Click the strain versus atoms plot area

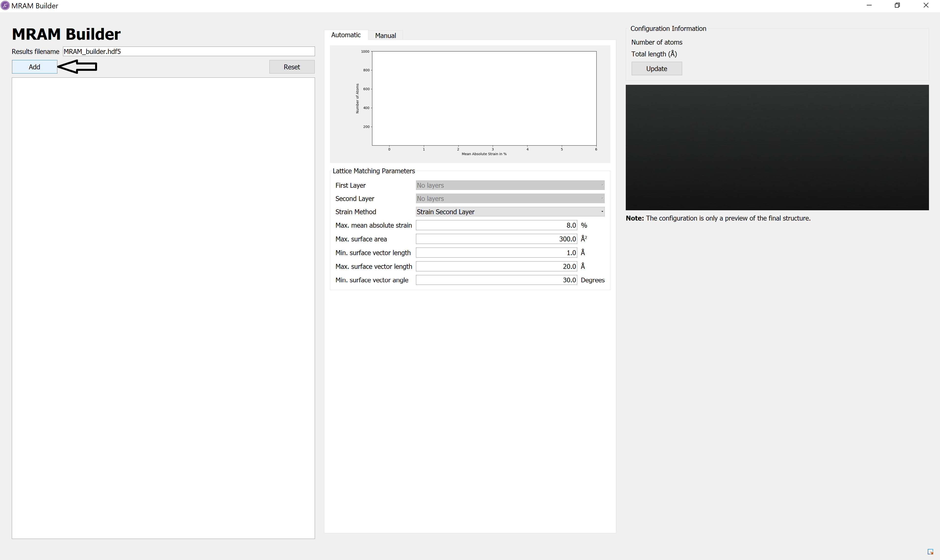click(x=484, y=99)
